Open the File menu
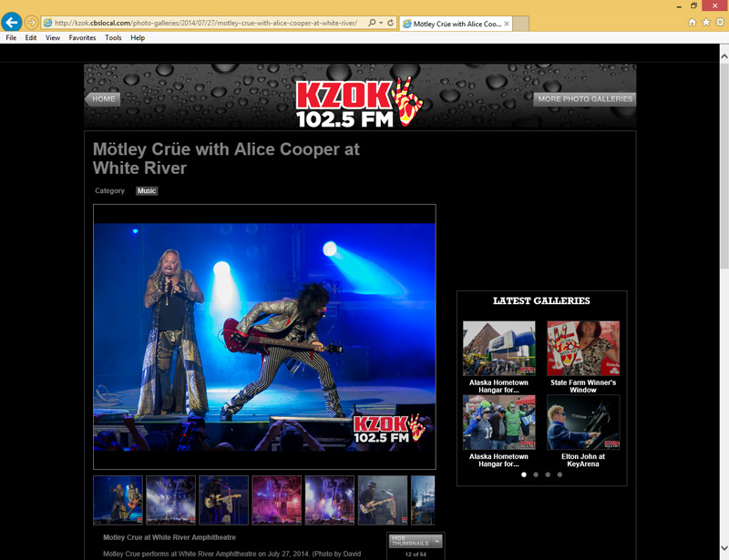 click(11, 37)
